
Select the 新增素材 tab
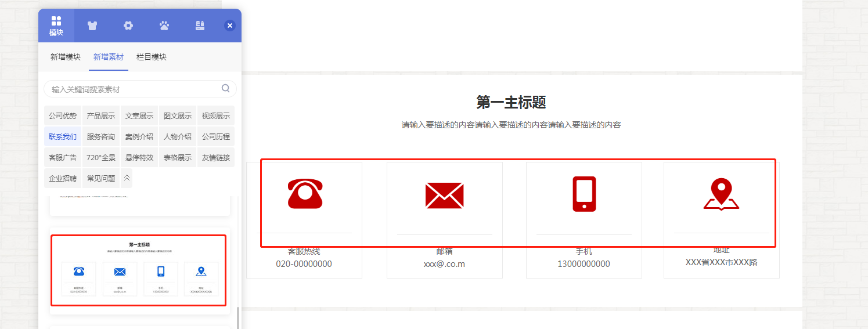108,57
